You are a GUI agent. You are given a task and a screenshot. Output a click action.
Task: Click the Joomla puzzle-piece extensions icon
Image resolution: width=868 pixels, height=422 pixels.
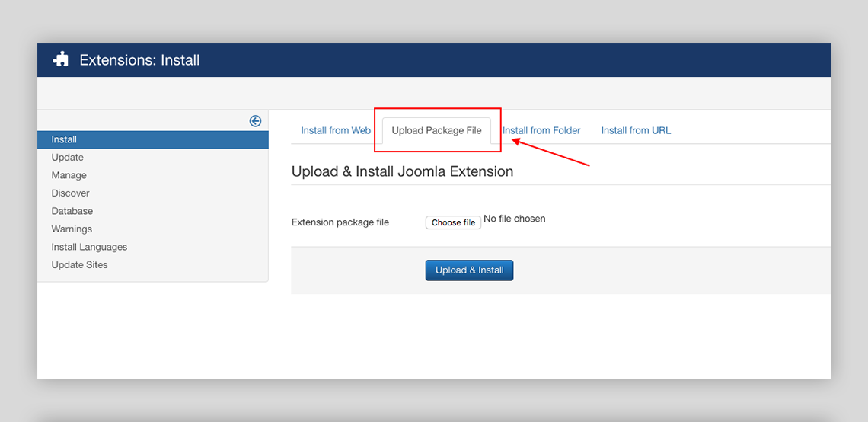(61, 59)
